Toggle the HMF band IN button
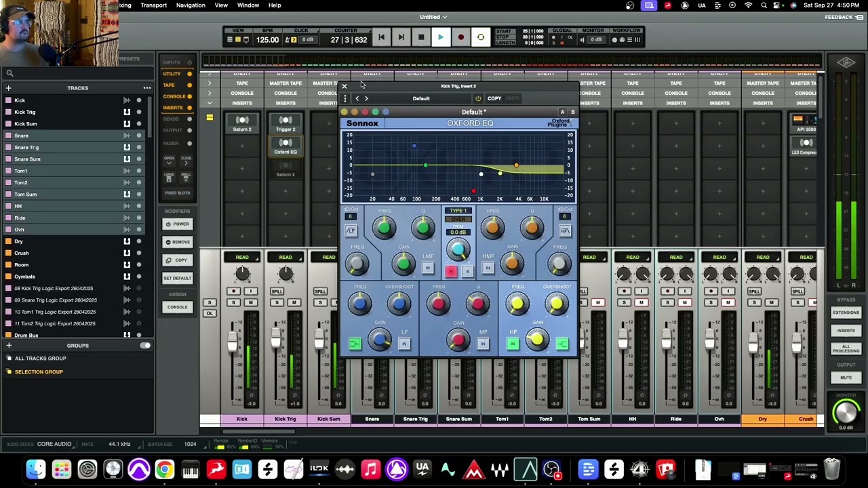This screenshot has width=868, height=488. click(x=488, y=268)
